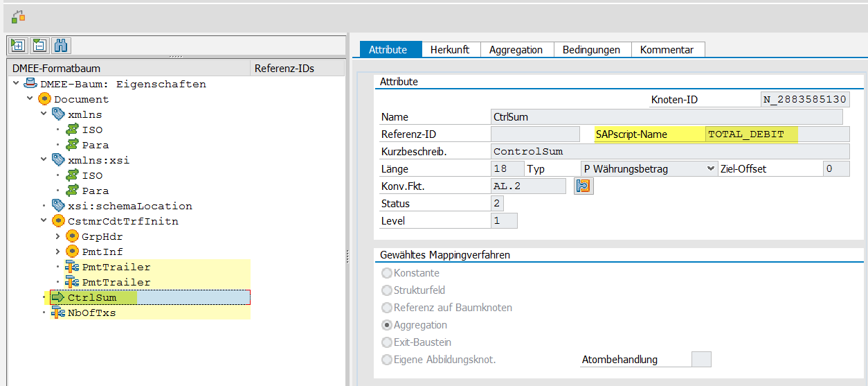Select the Strukturfeld mapping option
This screenshot has height=386, width=868.
(387, 290)
